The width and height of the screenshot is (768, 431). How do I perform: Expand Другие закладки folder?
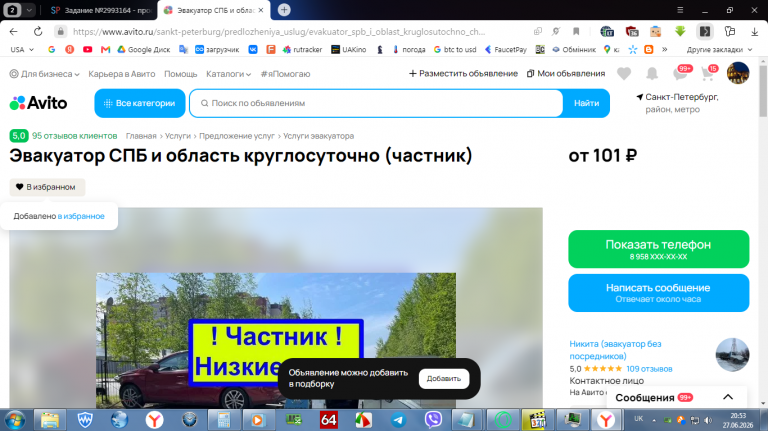point(719,49)
